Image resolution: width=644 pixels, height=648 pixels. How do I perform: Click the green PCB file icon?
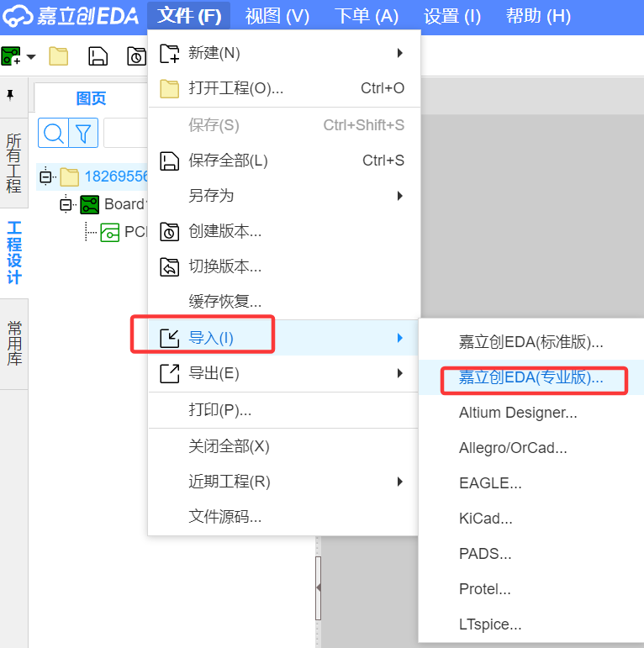tap(110, 232)
